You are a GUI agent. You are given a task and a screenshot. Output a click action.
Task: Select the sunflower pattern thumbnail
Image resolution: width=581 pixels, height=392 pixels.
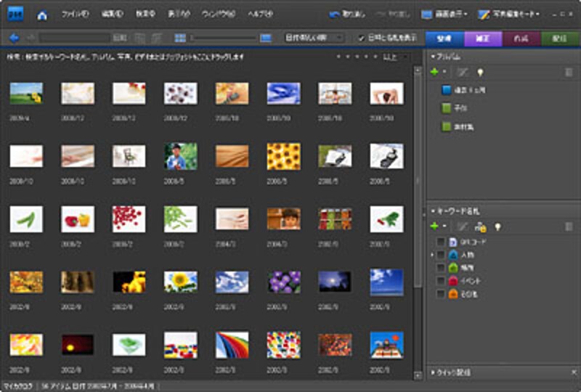tap(283, 155)
